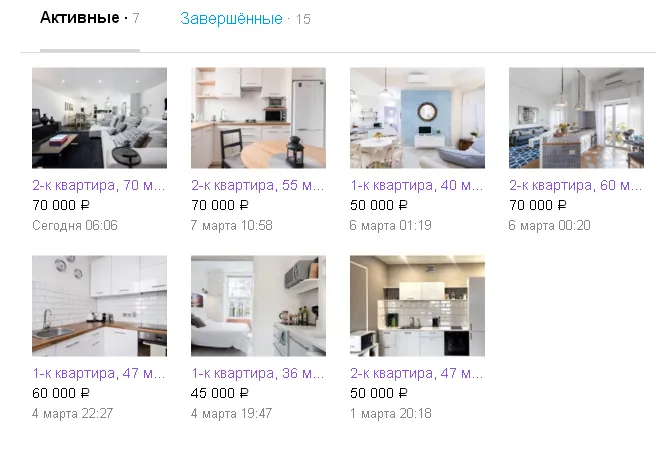Click the date Сегодня 06:06 under the first listing

point(75,225)
